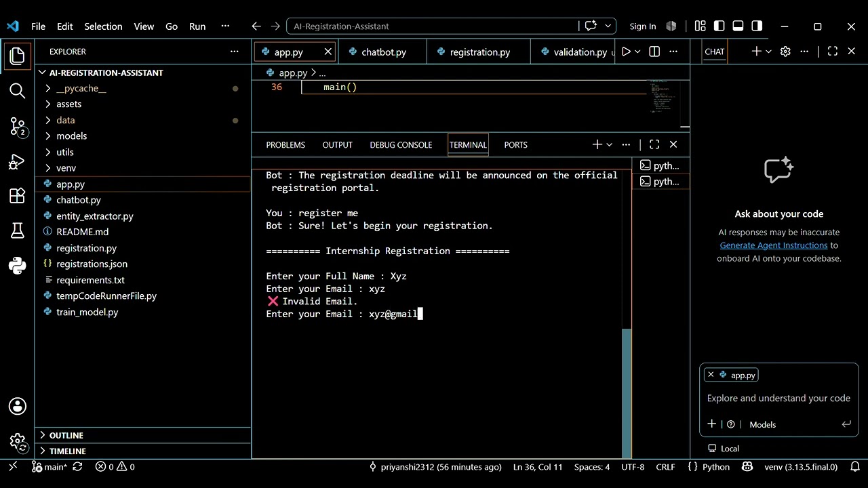Open the Search view icon
868x488 pixels.
pyautogui.click(x=18, y=91)
